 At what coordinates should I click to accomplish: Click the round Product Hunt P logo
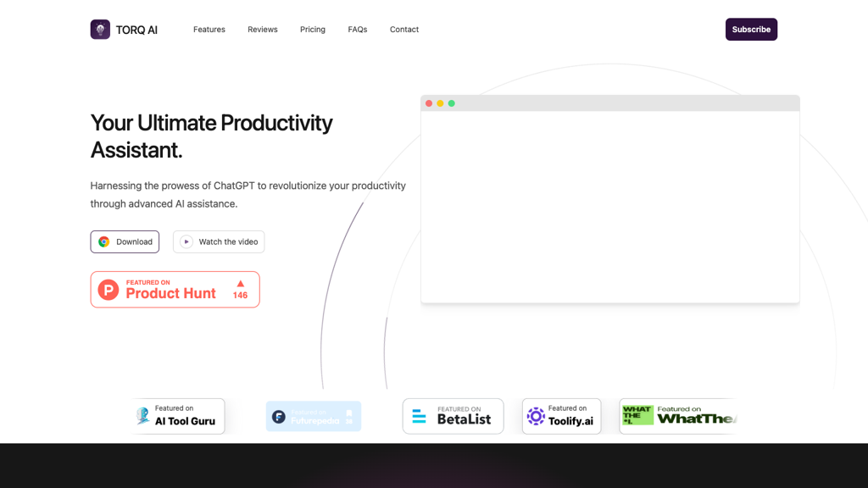click(108, 290)
